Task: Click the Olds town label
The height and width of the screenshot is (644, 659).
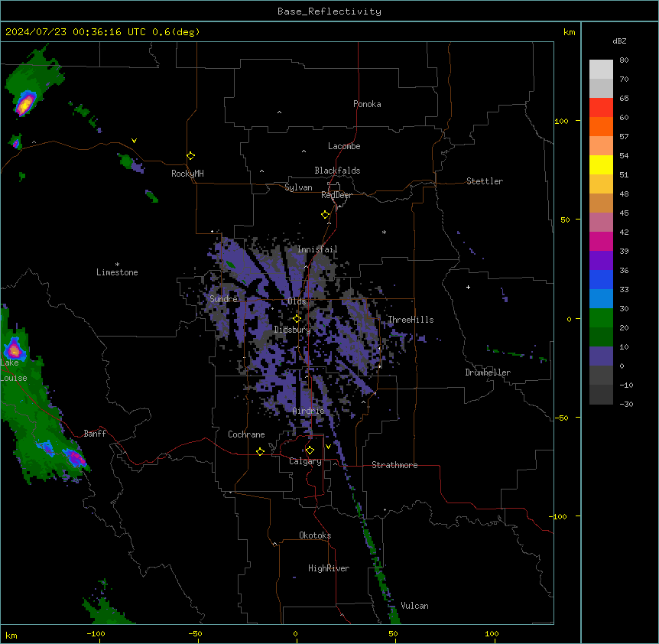Action: [297, 301]
